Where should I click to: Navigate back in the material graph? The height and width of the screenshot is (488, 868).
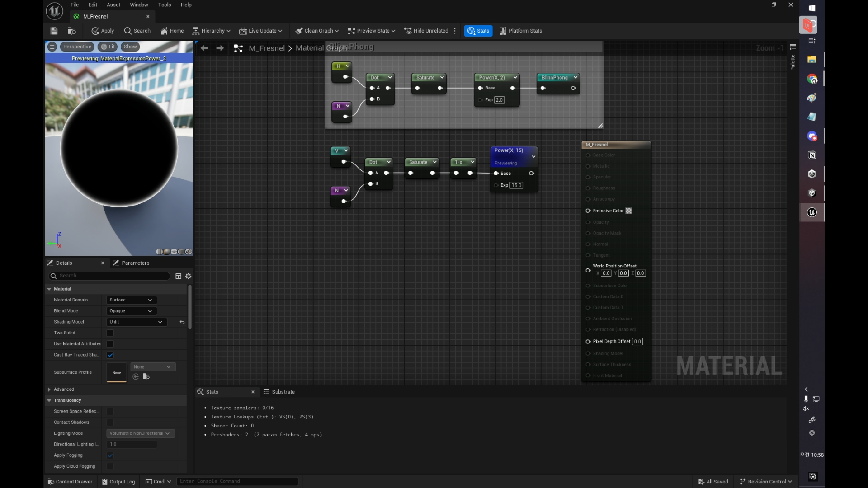coord(204,48)
